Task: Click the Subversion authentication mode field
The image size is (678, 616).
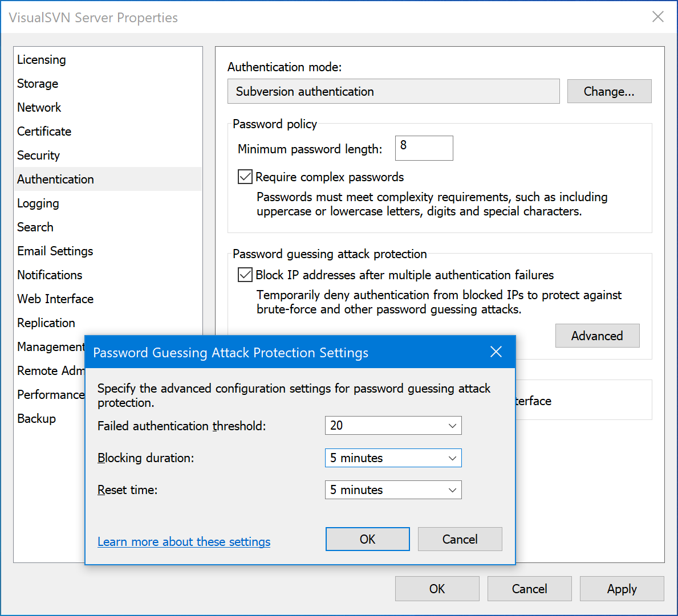Action: pos(393,91)
